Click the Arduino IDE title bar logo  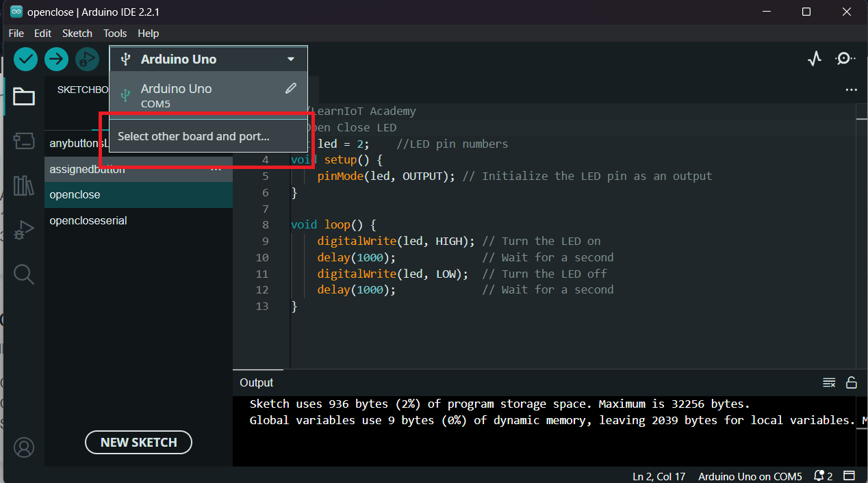click(16, 12)
